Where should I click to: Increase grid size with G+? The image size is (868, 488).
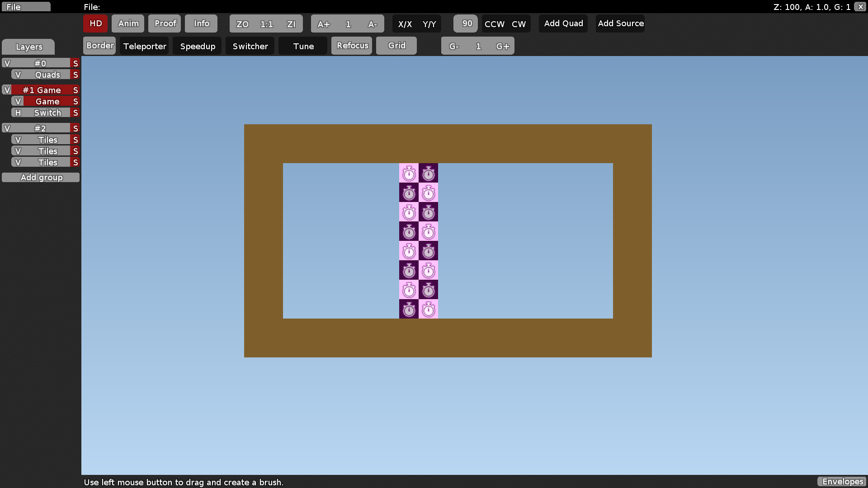503,46
